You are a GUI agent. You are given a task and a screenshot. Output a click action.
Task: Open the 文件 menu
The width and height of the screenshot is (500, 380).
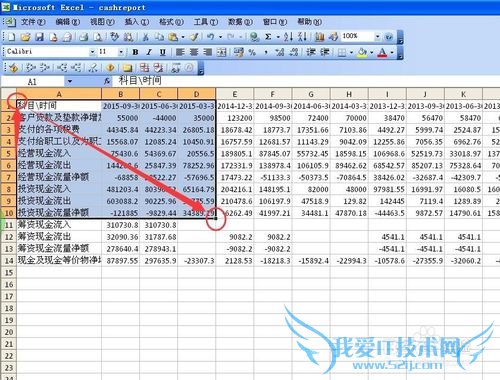[x=33, y=22]
